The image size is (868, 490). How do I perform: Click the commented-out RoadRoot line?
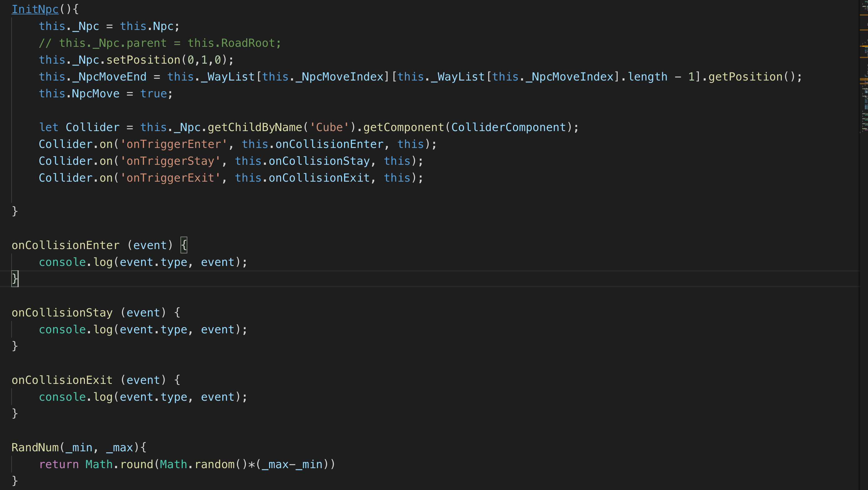[x=160, y=43]
